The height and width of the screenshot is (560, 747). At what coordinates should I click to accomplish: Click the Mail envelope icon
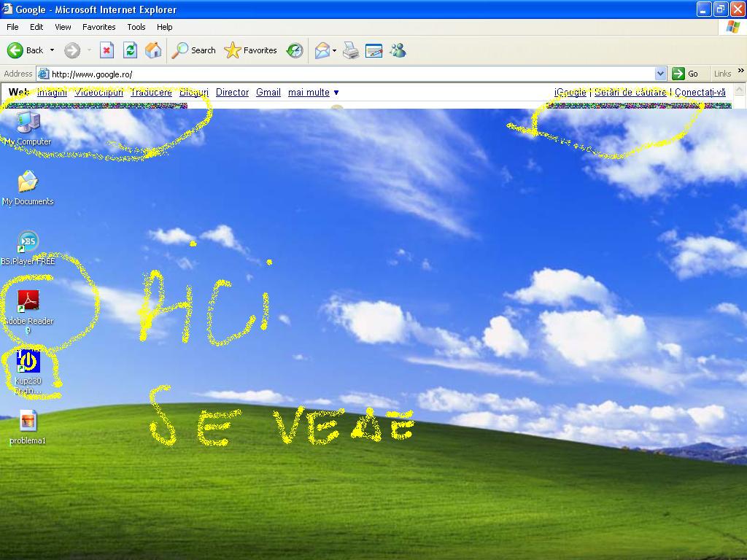click(x=322, y=50)
